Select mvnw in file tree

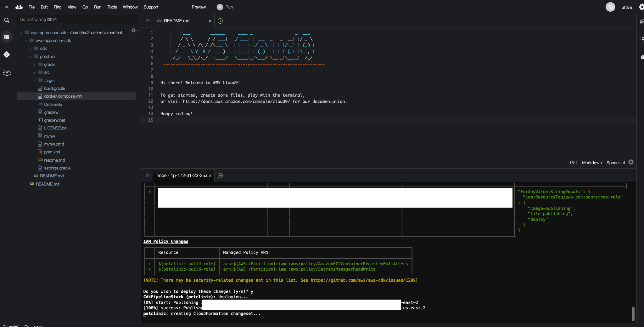click(x=49, y=136)
